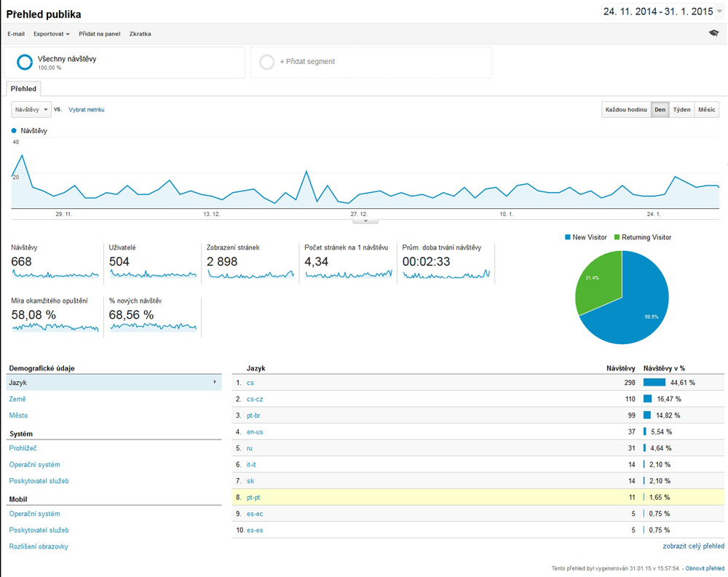Open the date range dropdown
728x577 pixels.
(719, 12)
